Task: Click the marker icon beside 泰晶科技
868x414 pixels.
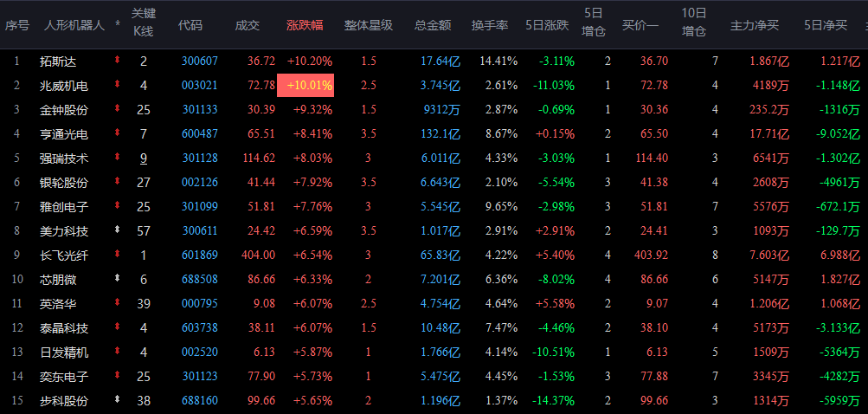Action: (117, 327)
